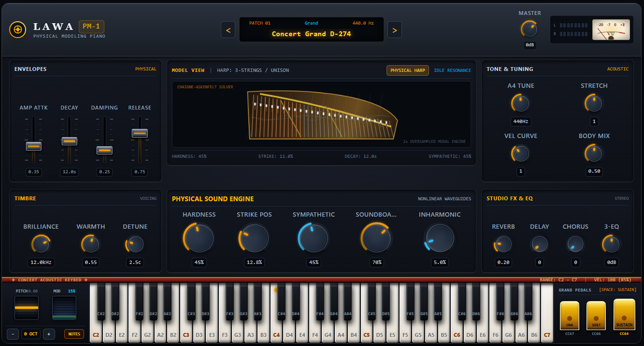Viewport: 644px width, 346px height.
Task: Click the Concert Grand D-274 patch name
Action: click(311, 34)
